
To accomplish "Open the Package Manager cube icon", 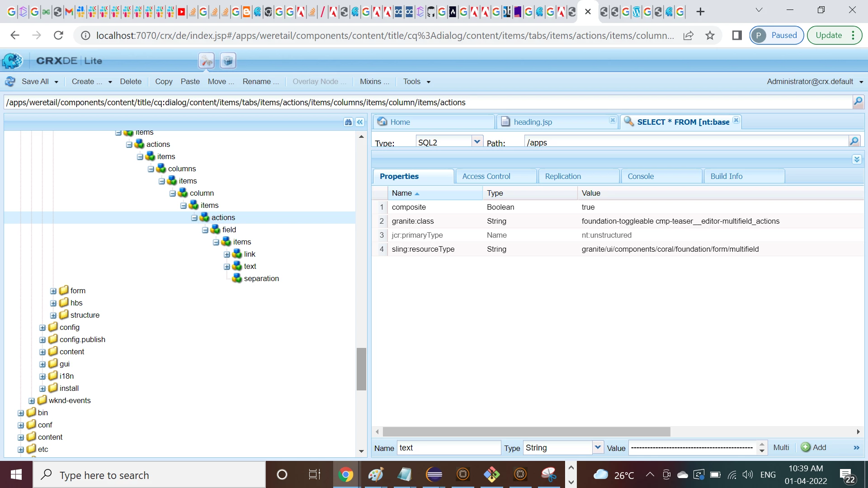I will 228,61.
